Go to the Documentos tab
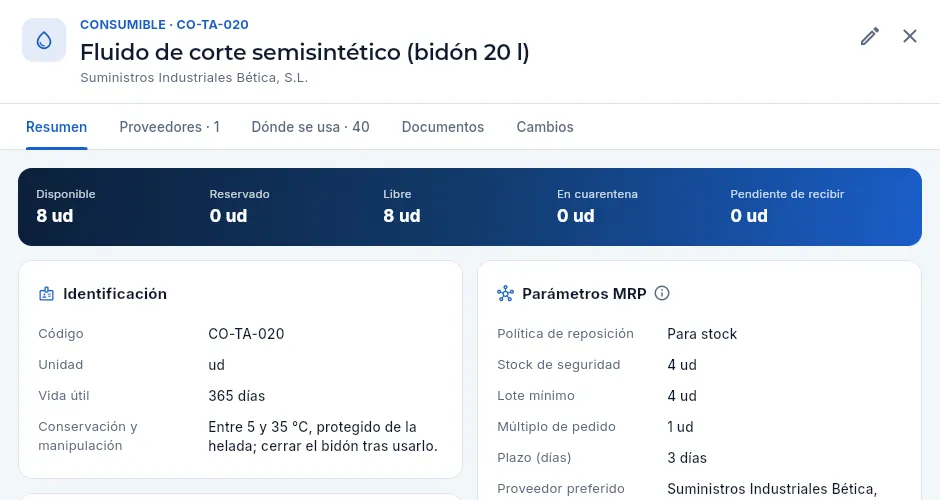Screen dimensions: 940x500 coord(443,127)
